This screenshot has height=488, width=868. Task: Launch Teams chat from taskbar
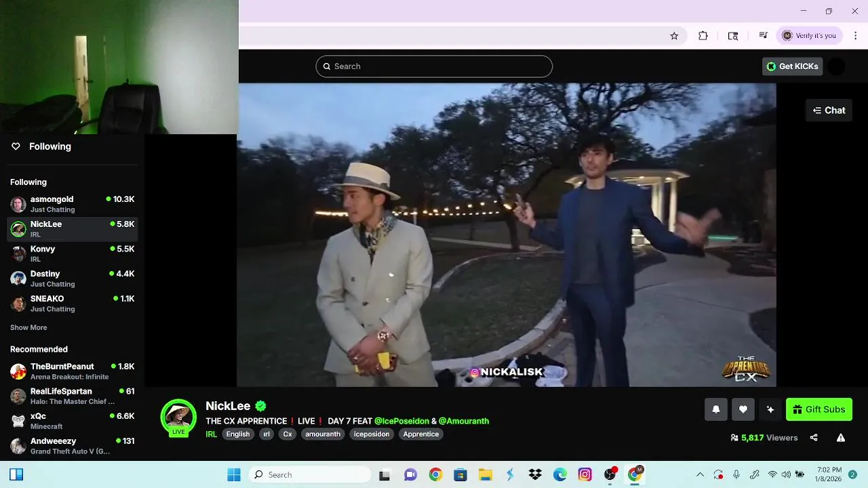point(410,474)
